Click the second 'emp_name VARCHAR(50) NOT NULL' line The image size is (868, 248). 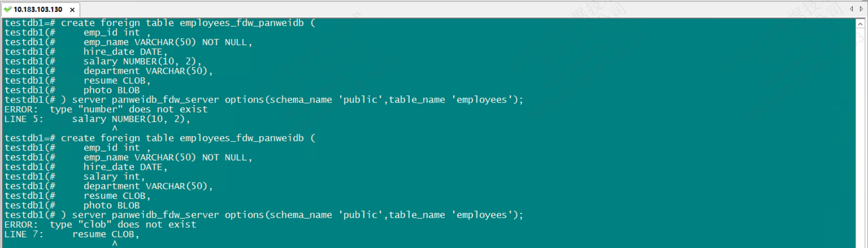point(167,158)
